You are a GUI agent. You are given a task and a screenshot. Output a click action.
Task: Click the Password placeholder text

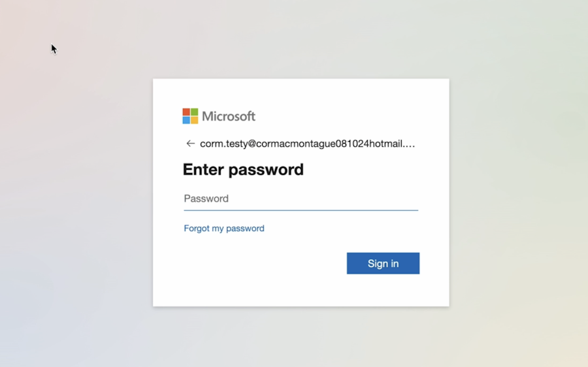pyautogui.click(x=206, y=199)
